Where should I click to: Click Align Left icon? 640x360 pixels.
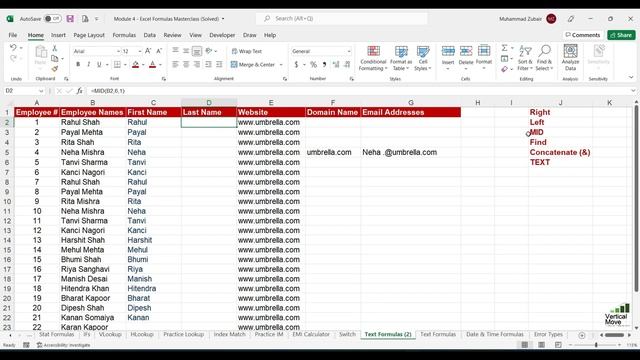[175, 64]
